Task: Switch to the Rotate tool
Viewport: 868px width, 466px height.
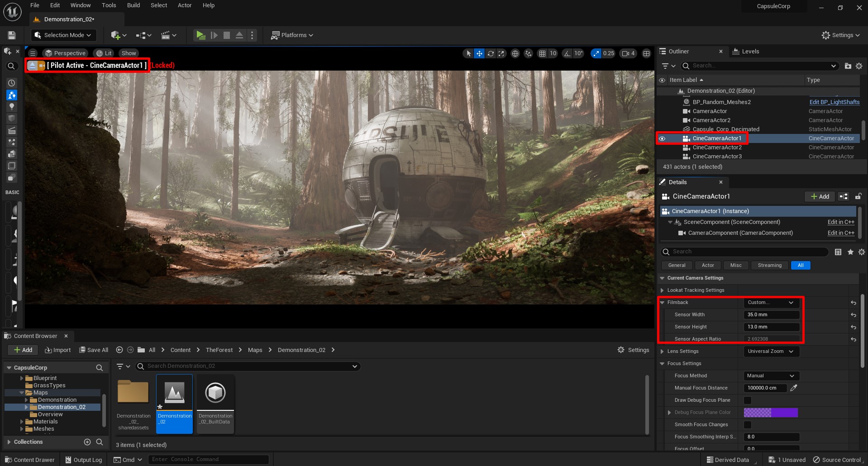Action: coord(491,53)
